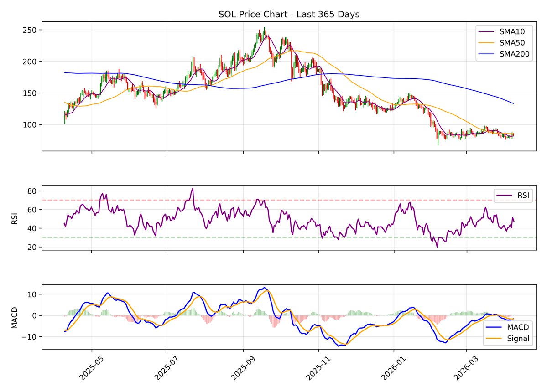Click the 2026-01 date axis label
This screenshot has height=392, width=547.
pos(394,367)
